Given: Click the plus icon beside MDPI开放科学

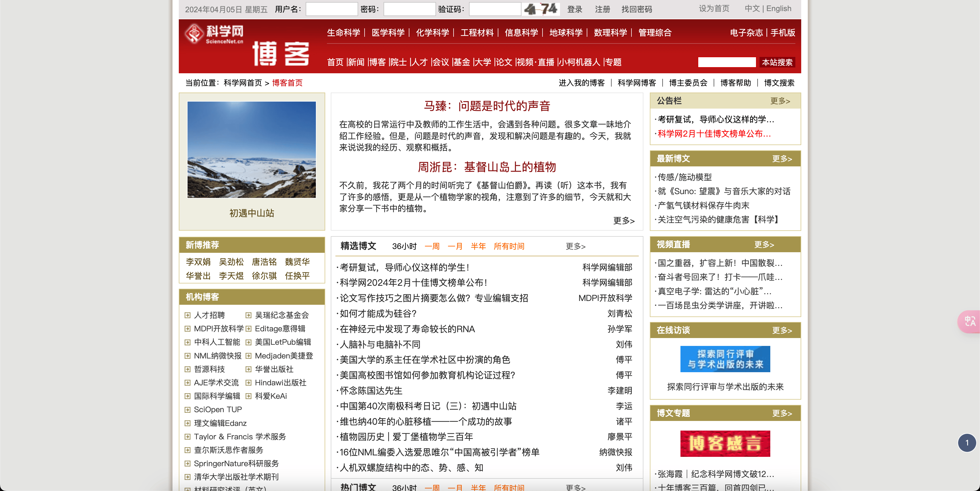Looking at the screenshot, I should point(187,329).
